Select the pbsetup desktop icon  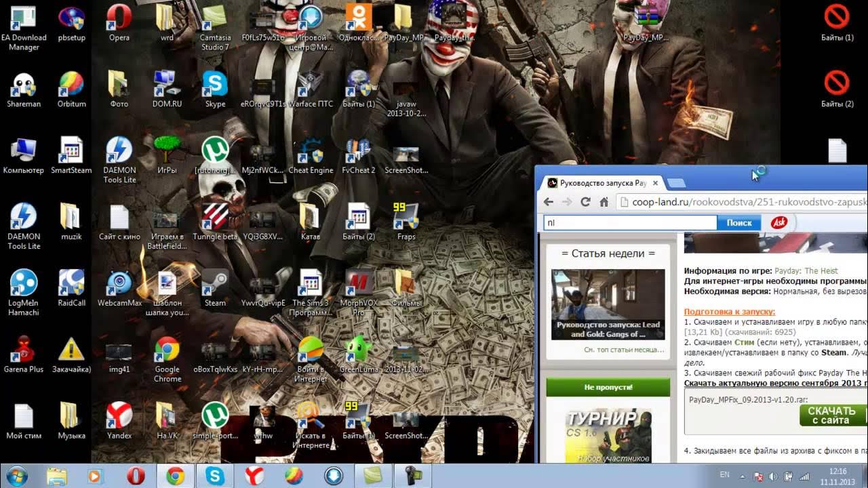(x=71, y=24)
